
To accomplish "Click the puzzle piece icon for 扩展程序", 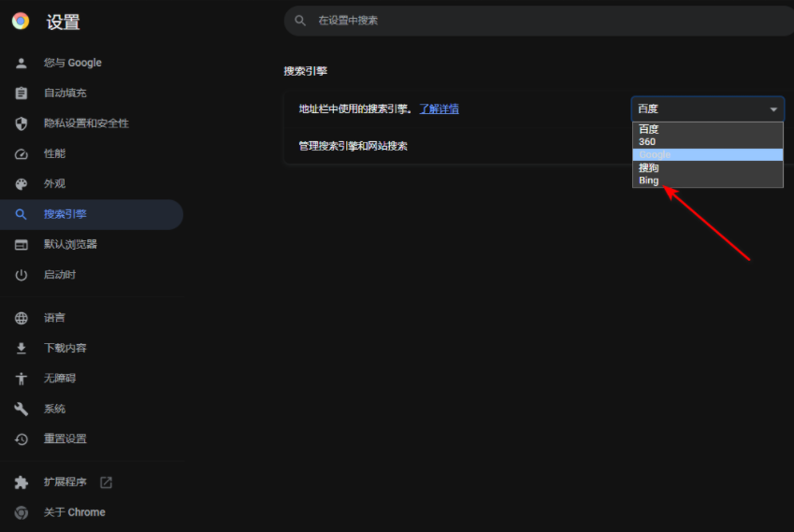I will (22, 482).
